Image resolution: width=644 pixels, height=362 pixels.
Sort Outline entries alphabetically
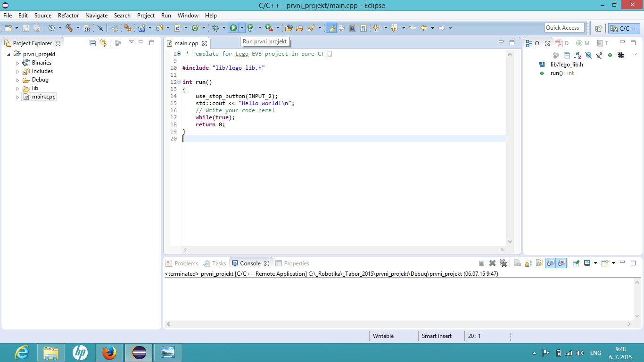click(578, 55)
